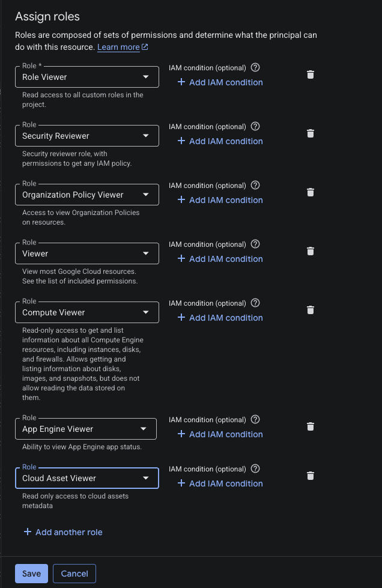
Task: Remove the App Engine Viewer role
Action: tap(311, 427)
